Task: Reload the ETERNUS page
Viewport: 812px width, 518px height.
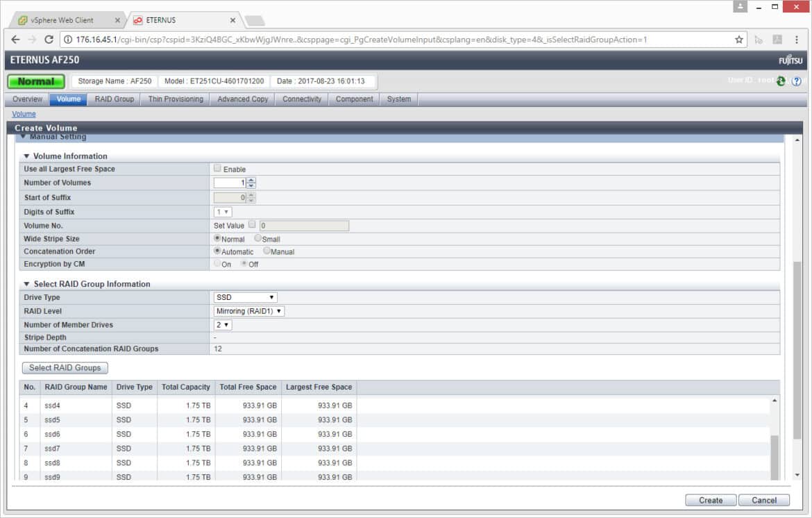Action: [x=49, y=40]
